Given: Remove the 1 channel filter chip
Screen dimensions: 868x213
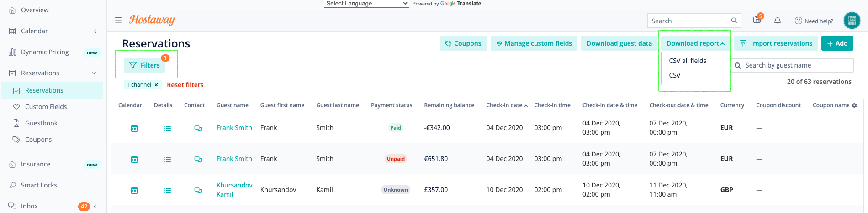Looking at the screenshot, I should [x=156, y=85].
